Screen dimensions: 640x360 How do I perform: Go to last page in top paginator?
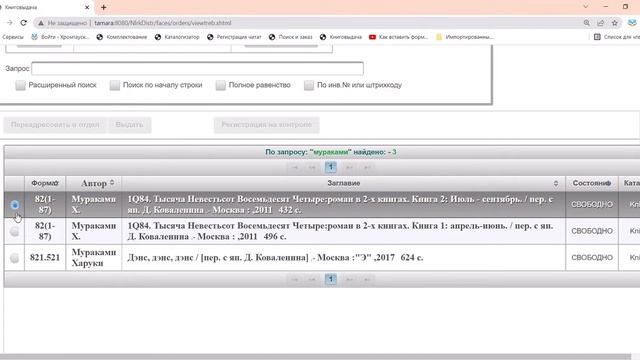tap(367, 167)
